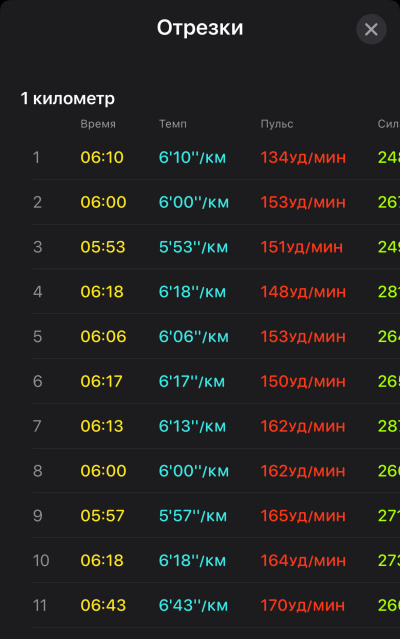Tap split 2 pace 6'00''/км
Image resolution: width=400 pixels, height=639 pixels.
(194, 202)
